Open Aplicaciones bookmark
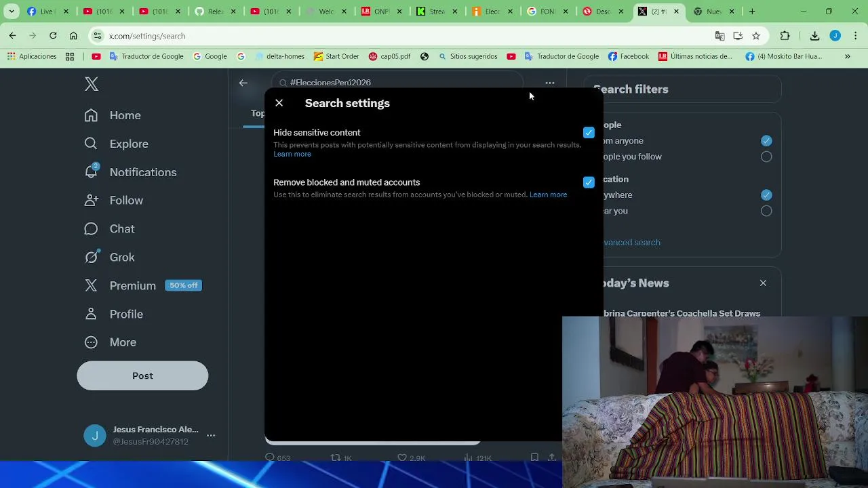 tap(32, 56)
